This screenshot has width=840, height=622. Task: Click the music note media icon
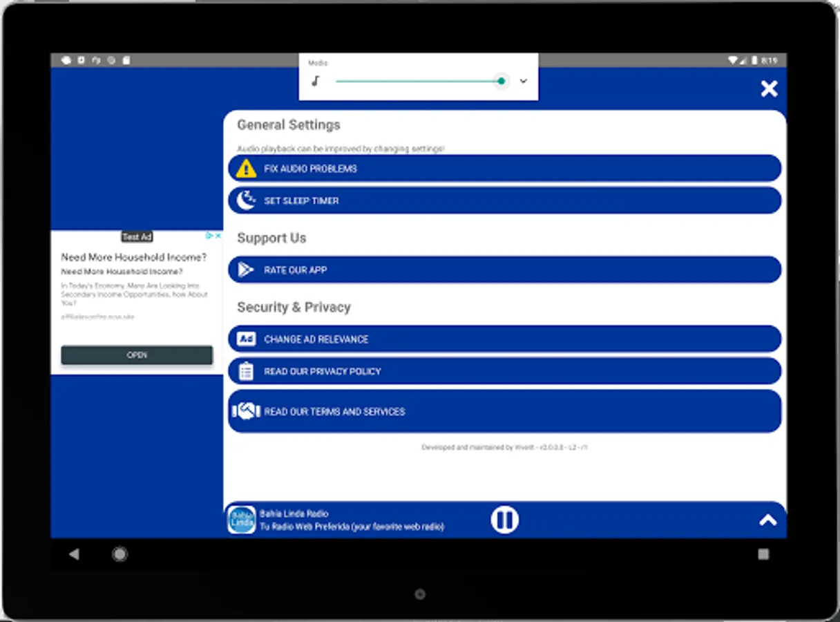point(316,81)
